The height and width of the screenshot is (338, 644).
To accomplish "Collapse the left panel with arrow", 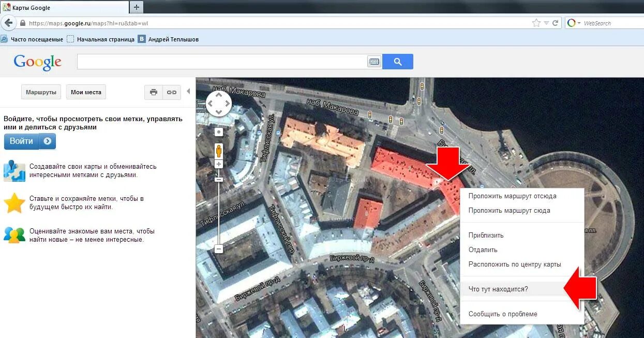I will pyautogui.click(x=188, y=91).
